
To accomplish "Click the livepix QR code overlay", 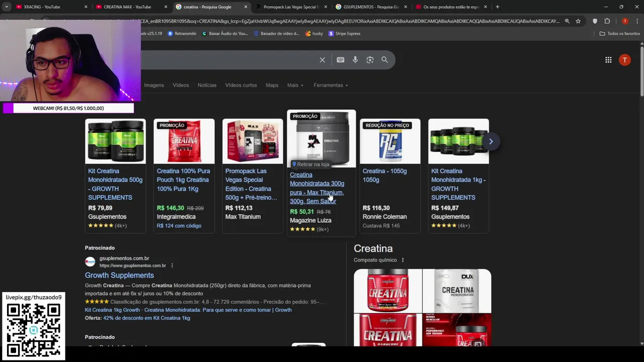I will click(x=34, y=329).
